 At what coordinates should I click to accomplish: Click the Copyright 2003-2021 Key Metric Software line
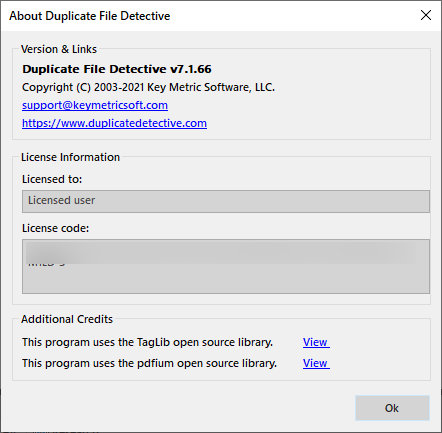(148, 87)
